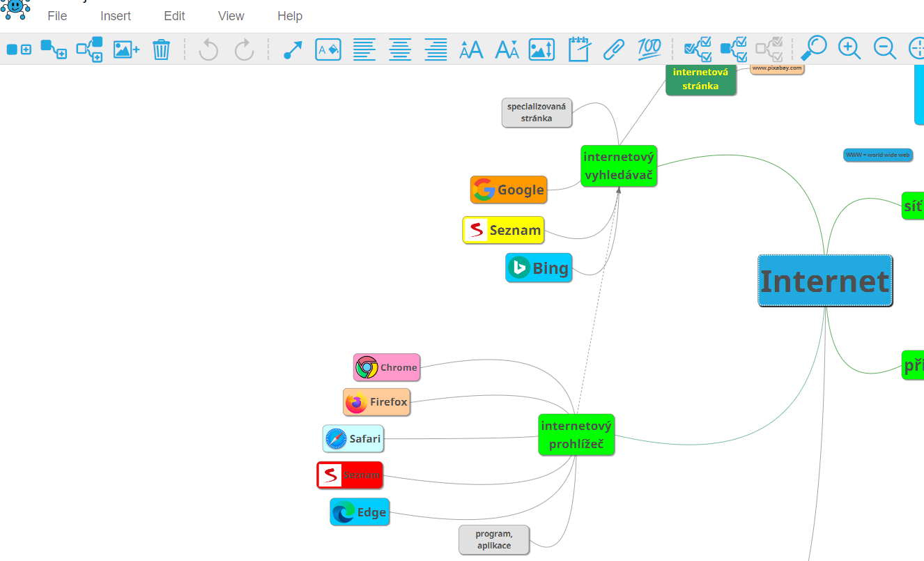Select the yellow Seznam search node
The height and width of the screenshot is (561, 924).
click(x=503, y=230)
